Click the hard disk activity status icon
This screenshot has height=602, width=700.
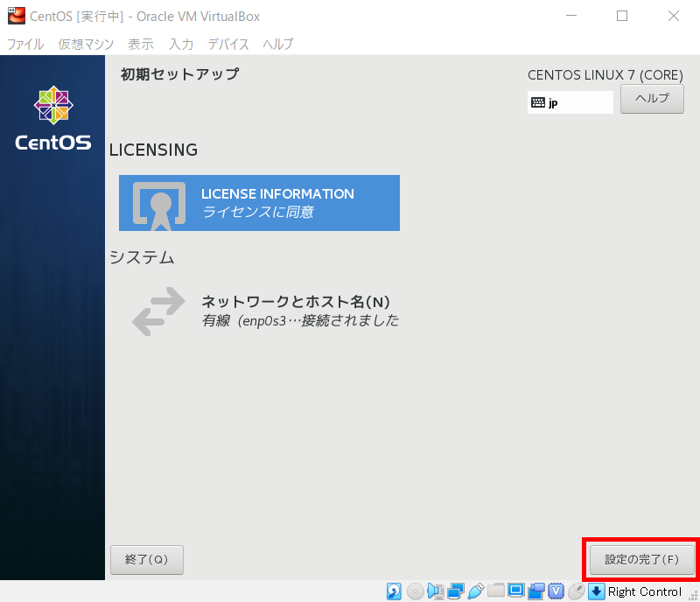coord(394,591)
